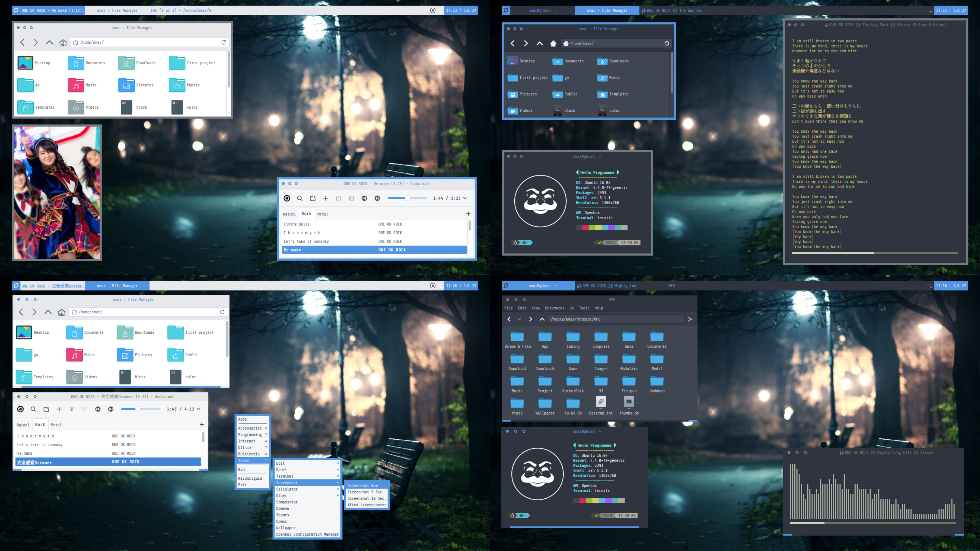
Task: Choose Screenshot 5 Sec. from the submenu
Action: tap(366, 492)
